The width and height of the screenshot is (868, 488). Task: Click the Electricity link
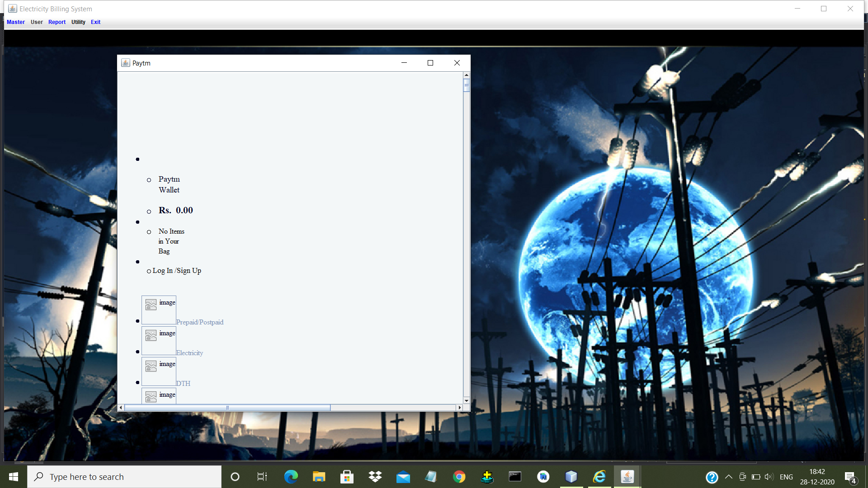189,353
